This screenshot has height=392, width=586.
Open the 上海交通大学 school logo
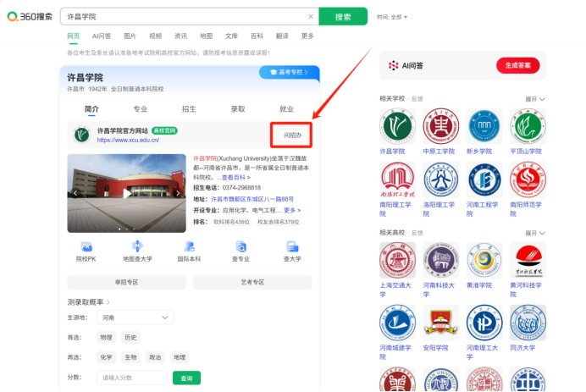click(x=397, y=260)
